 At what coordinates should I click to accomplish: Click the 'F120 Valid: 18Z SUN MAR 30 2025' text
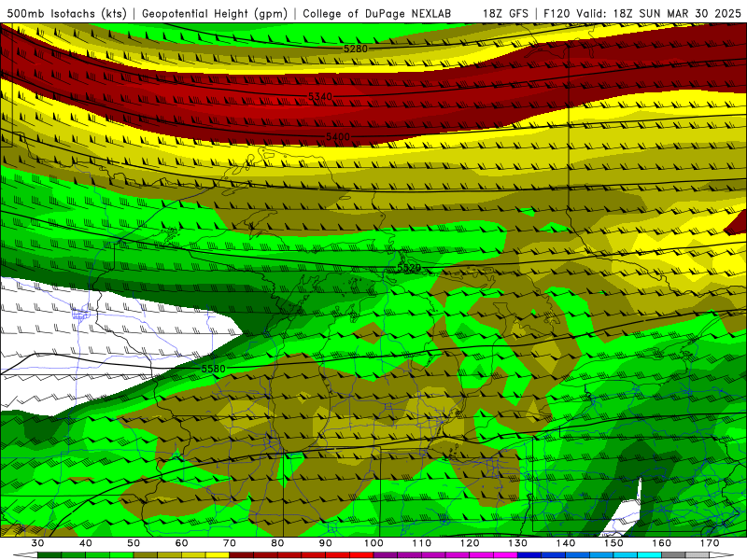642,13
